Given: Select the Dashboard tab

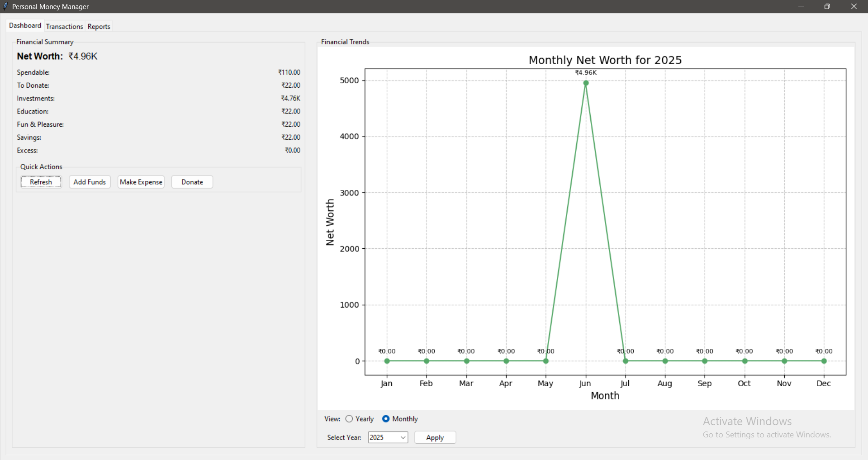Looking at the screenshot, I should point(25,26).
